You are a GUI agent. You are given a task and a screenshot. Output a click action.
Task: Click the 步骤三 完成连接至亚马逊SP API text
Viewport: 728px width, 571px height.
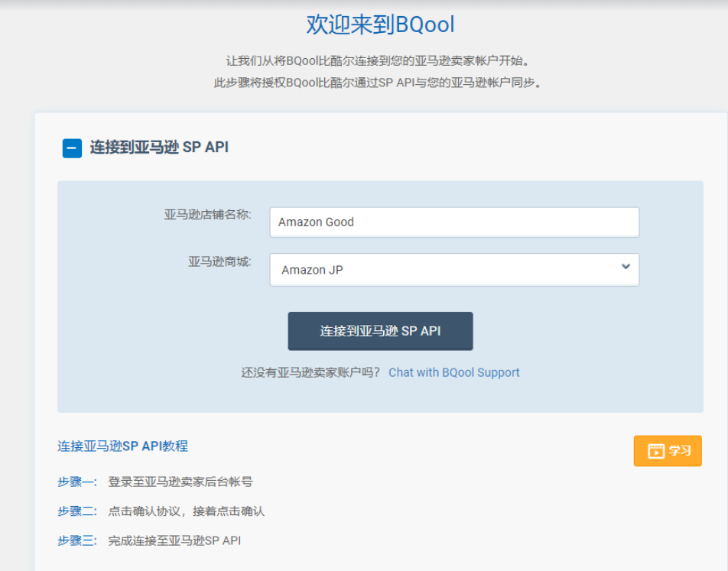149,540
